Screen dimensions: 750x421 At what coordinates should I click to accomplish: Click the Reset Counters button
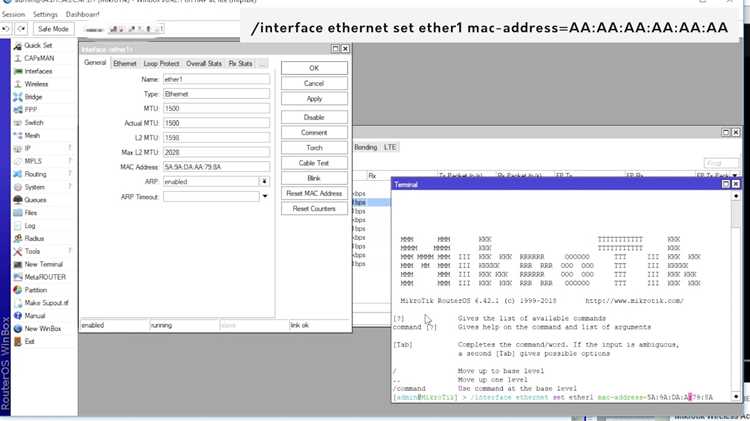[x=314, y=209]
